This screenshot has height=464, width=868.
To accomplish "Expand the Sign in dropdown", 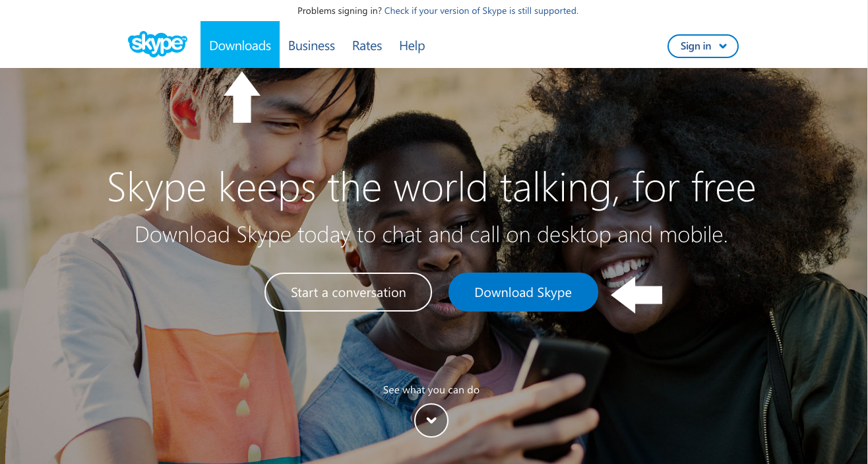I will [703, 46].
